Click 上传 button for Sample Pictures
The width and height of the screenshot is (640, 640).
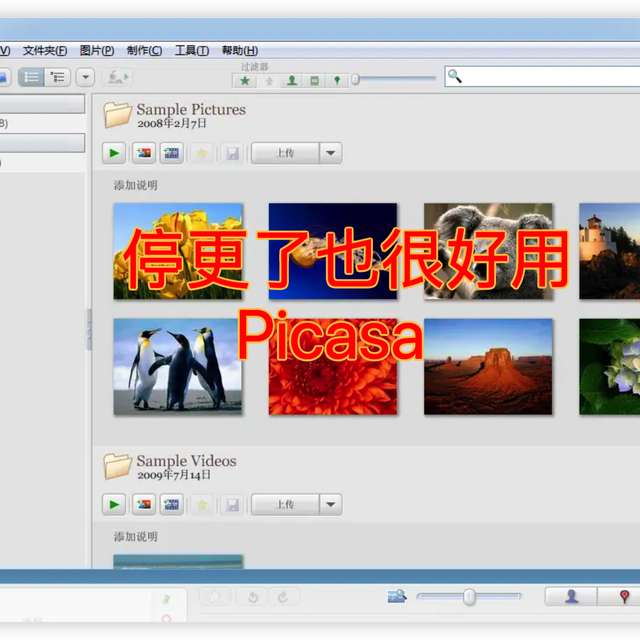point(285,153)
